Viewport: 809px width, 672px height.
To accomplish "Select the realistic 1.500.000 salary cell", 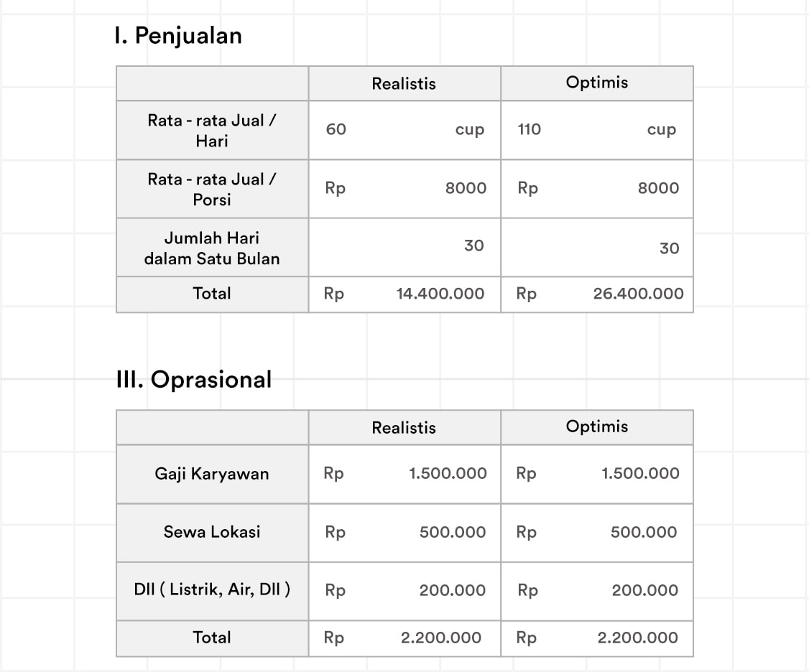I will pyautogui.click(x=447, y=474).
